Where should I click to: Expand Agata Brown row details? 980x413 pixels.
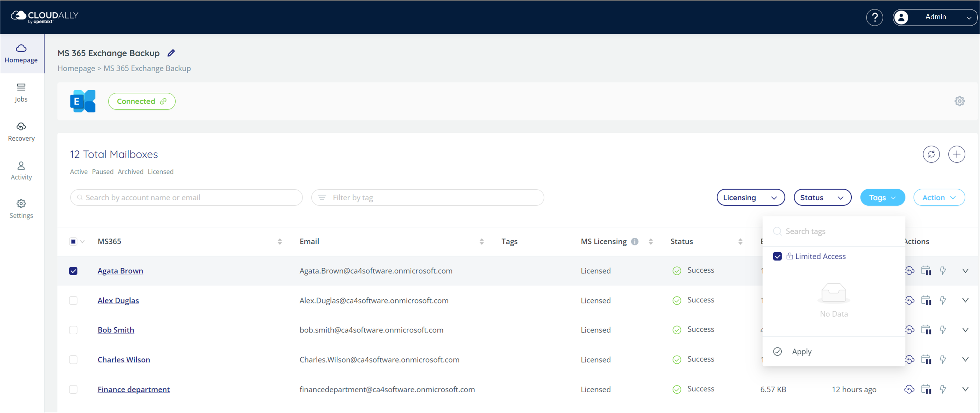tap(965, 271)
